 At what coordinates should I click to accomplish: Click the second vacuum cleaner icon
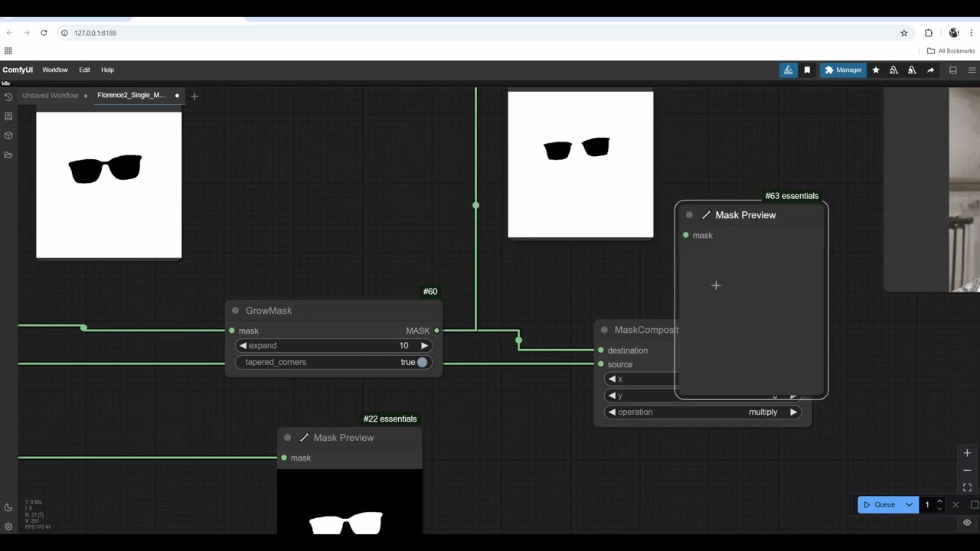pyautogui.click(x=912, y=70)
